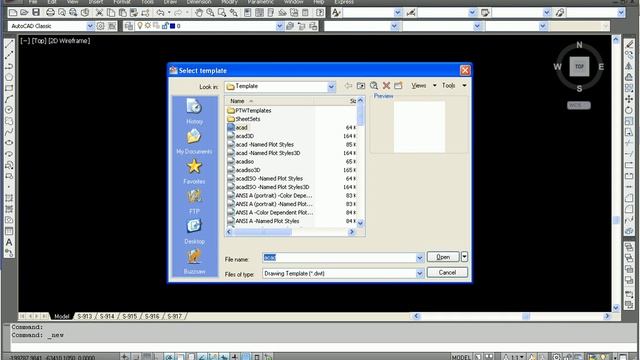
Task: Click the N compass label on ViewCube
Action: click(579, 45)
